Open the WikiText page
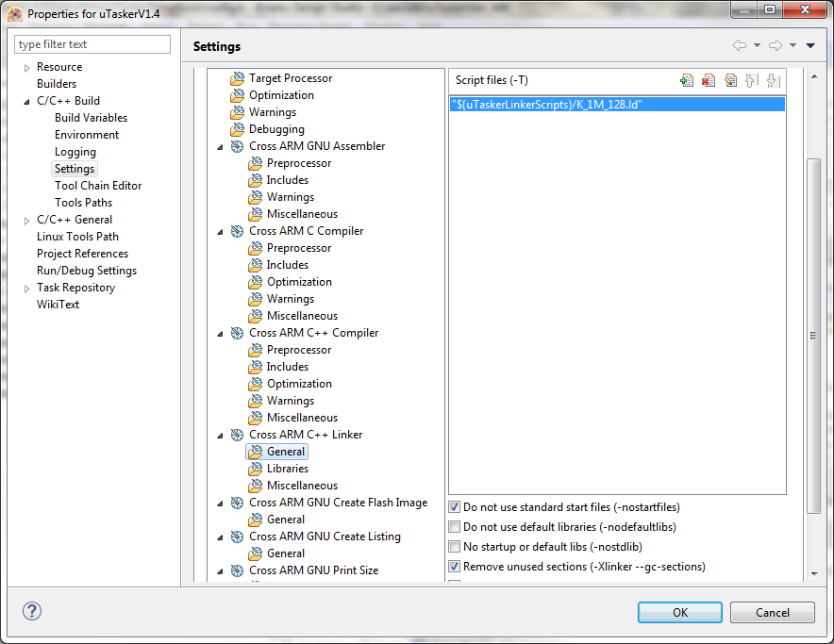 point(58,305)
